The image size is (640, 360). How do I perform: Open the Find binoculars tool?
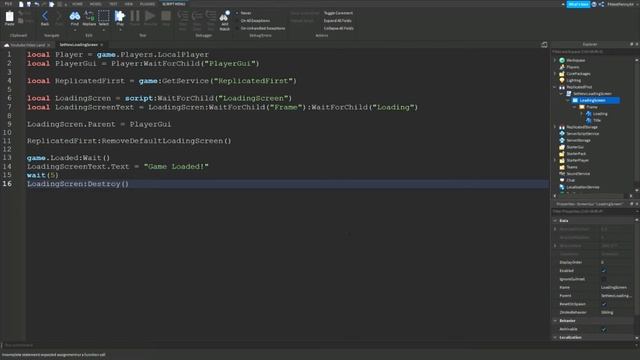[75, 17]
